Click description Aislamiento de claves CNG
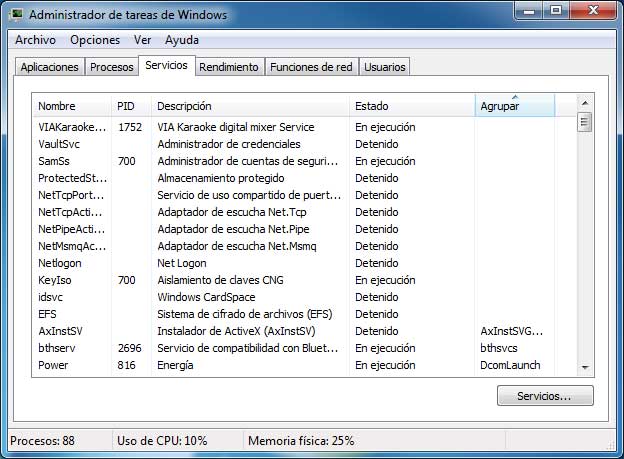 click(220, 280)
